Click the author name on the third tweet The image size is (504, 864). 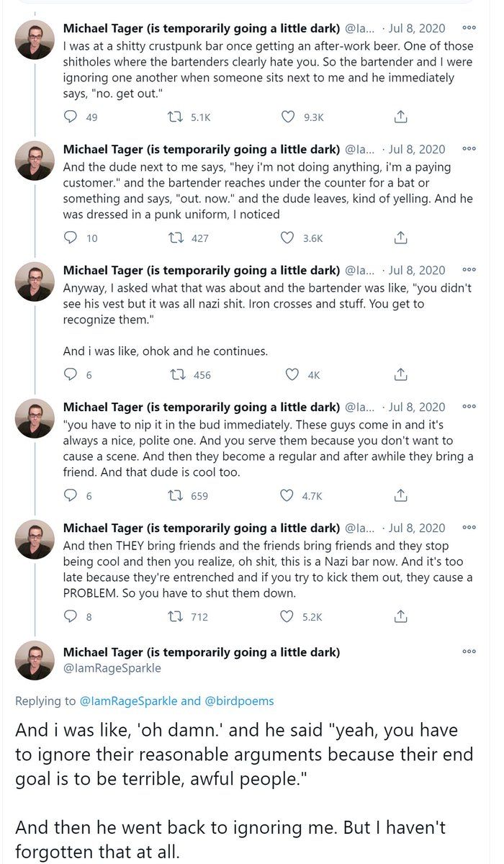tap(202, 270)
